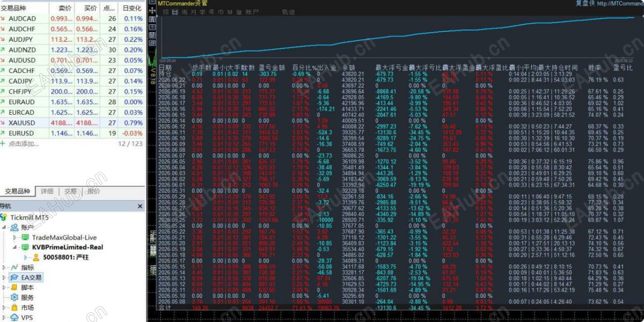Click the 服务 services gear icon

(14, 297)
